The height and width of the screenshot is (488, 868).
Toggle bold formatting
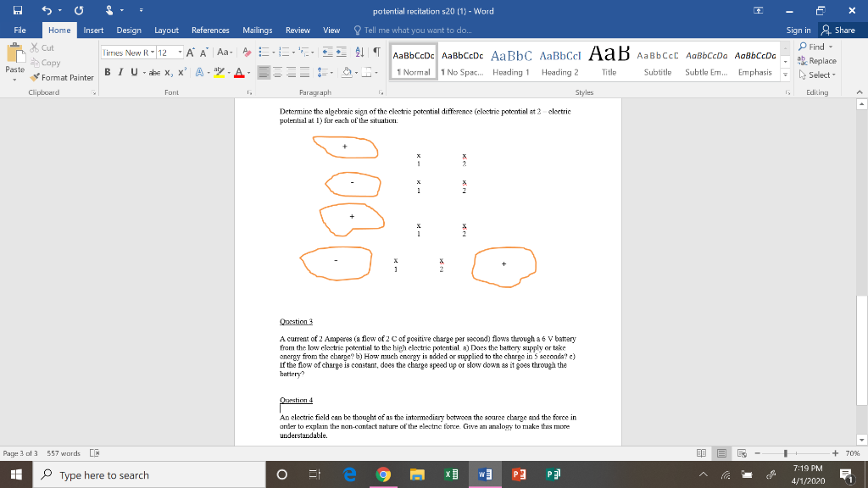[x=108, y=72]
